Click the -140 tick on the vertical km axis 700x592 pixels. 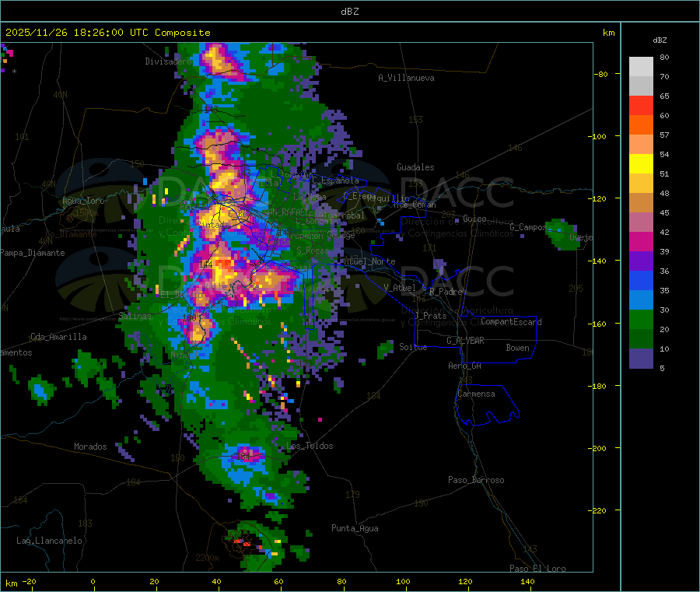(597, 261)
